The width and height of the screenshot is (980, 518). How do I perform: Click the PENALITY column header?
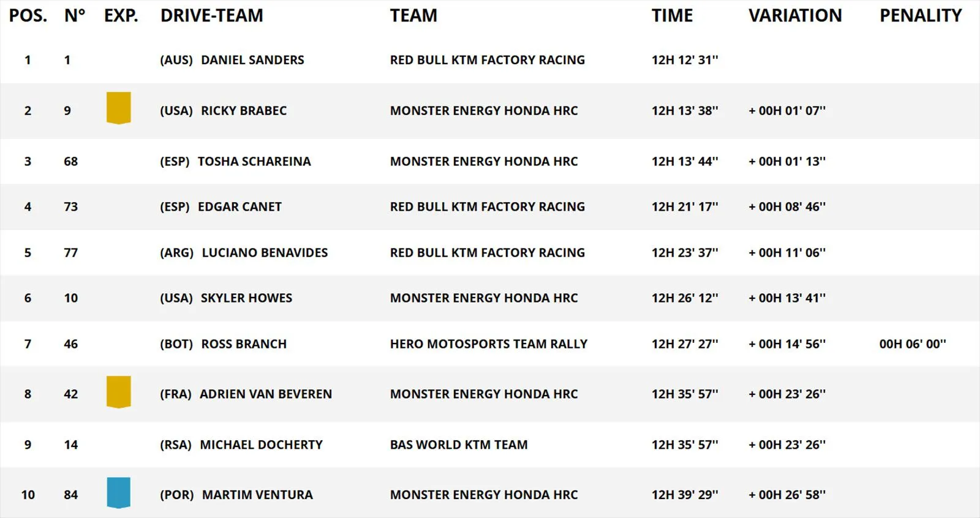click(x=921, y=15)
